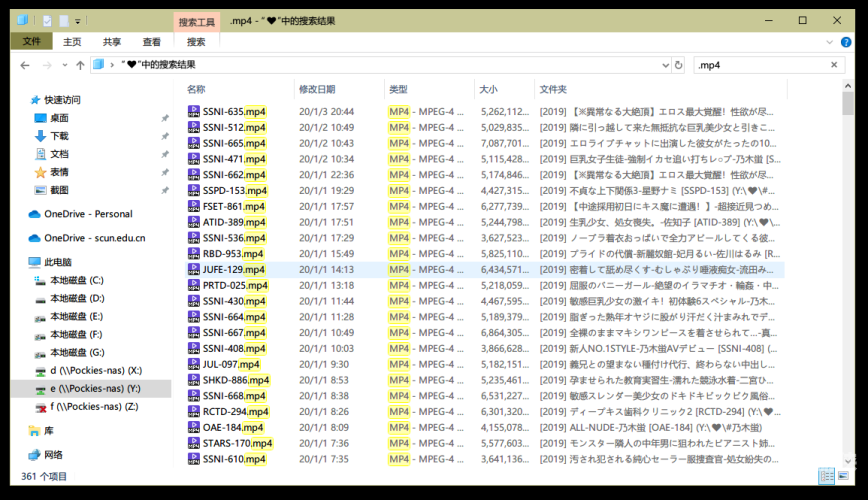
Task: Select the file ATID-389.mp4
Action: tap(234, 222)
